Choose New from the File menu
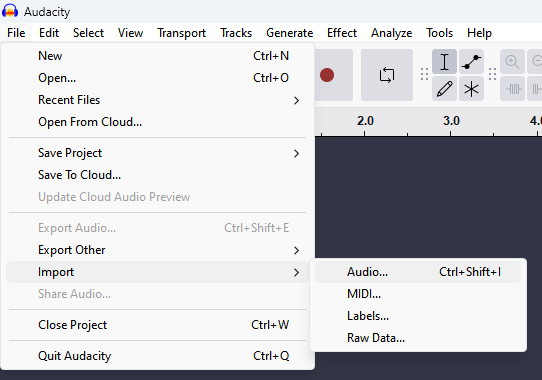Viewport: 542px width, 380px height. 157,56
